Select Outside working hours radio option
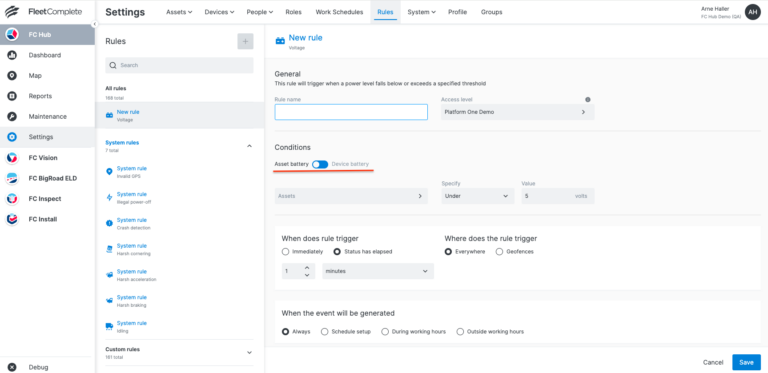The image size is (768, 373). point(460,331)
